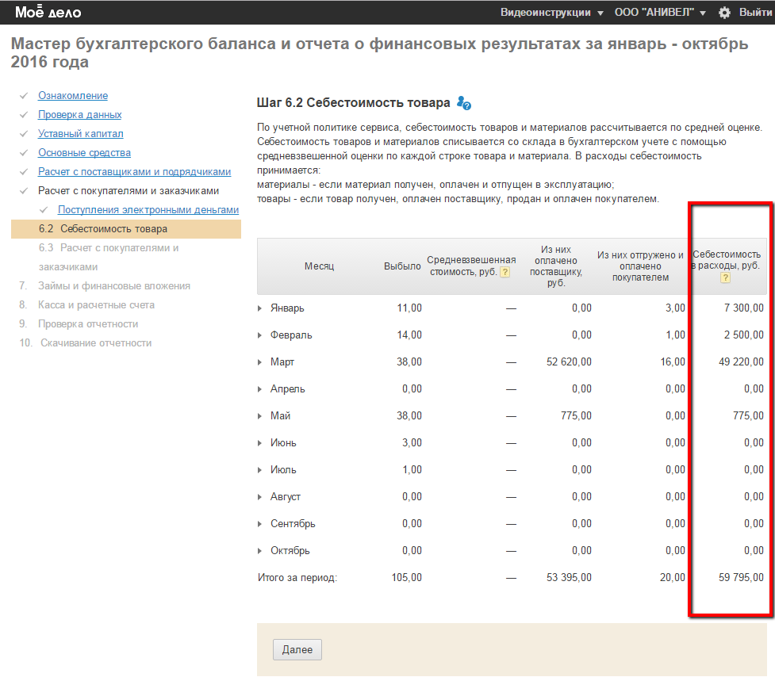Click hint icon under Себестоимость в расходы
This screenshot has height=700, width=775.
tap(725, 277)
